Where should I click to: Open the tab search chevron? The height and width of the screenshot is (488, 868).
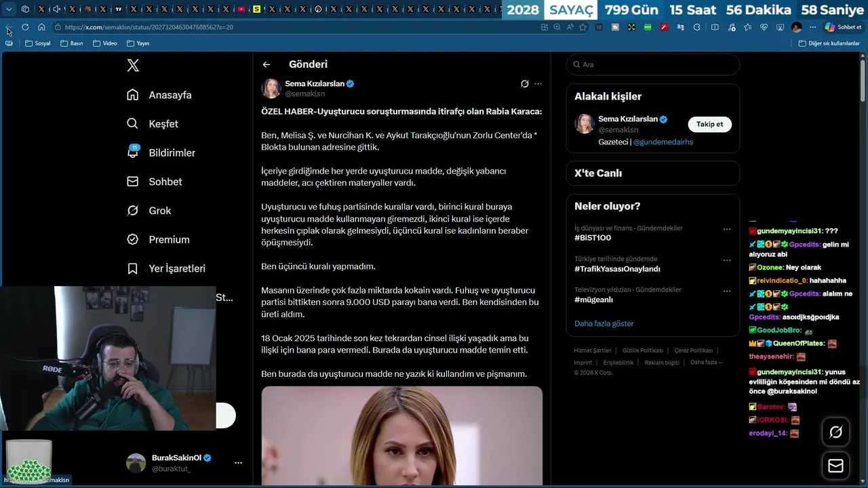(9, 9)
